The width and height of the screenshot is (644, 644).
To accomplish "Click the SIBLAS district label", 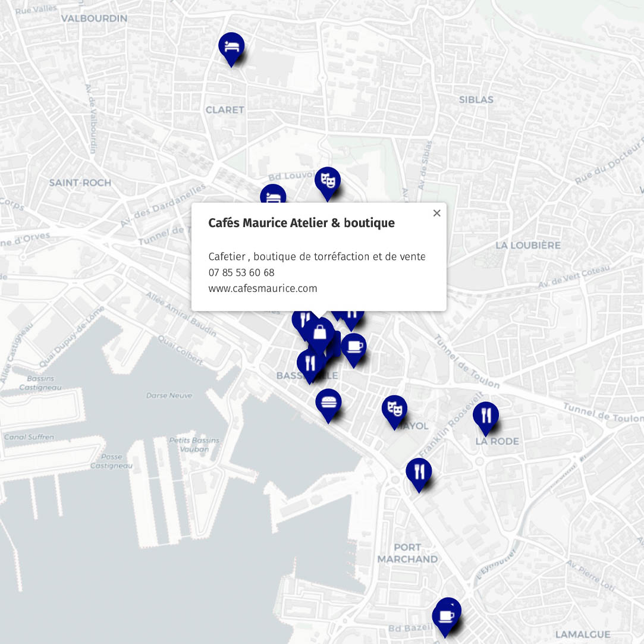I will (x=476, y=100).
